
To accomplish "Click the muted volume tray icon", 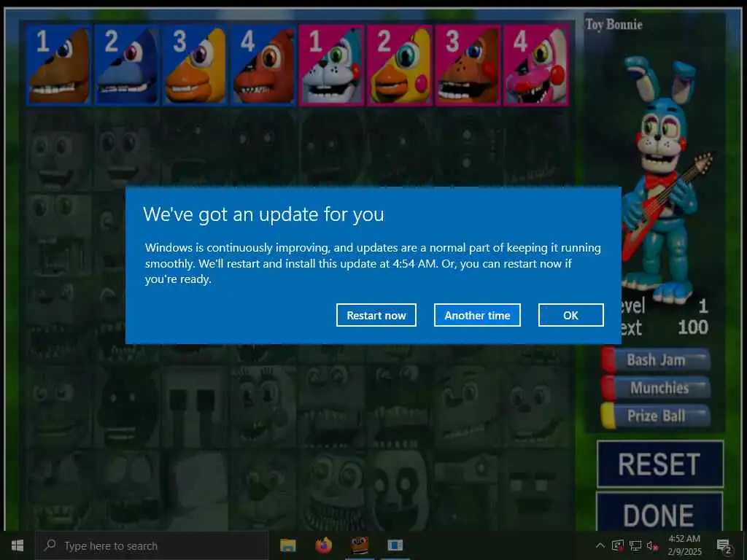I will (652, 545).
